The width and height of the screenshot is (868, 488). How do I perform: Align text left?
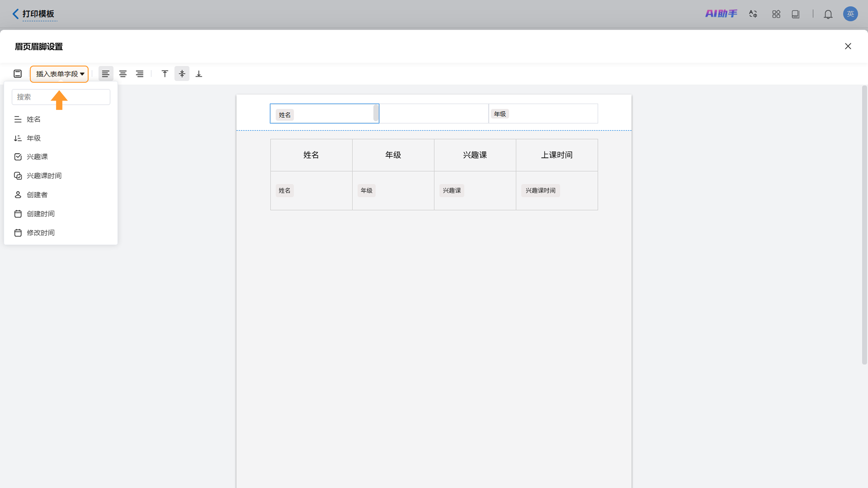pyautogui.click(x=106, y=74)
